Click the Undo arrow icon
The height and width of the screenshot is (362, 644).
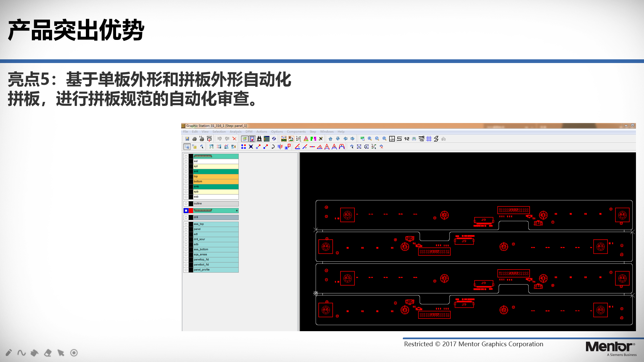[220, 139]
